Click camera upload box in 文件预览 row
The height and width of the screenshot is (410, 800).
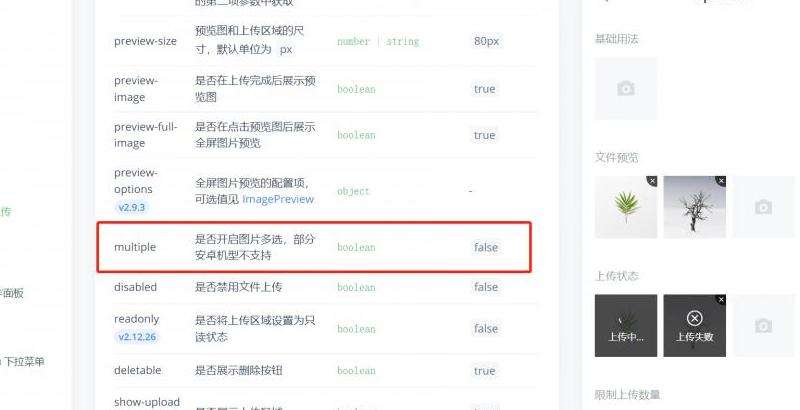tap(763, 207)
